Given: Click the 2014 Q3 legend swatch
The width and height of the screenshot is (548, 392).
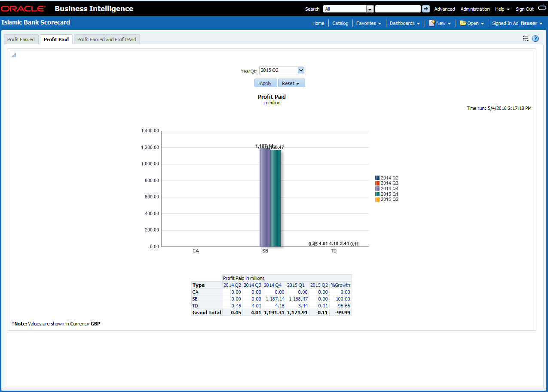Looking at the screenshot, I should click(x=377, y=183).
